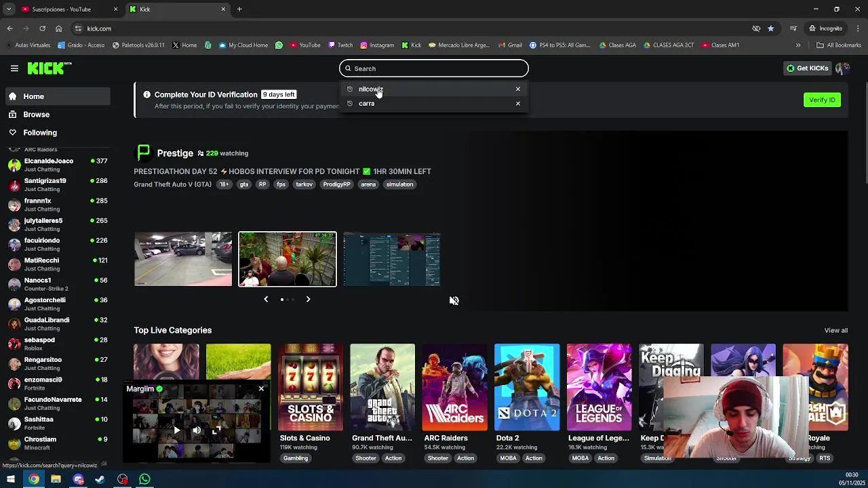Remove carra from recent searches
The image size is (868, 488).
pos(518,104)
